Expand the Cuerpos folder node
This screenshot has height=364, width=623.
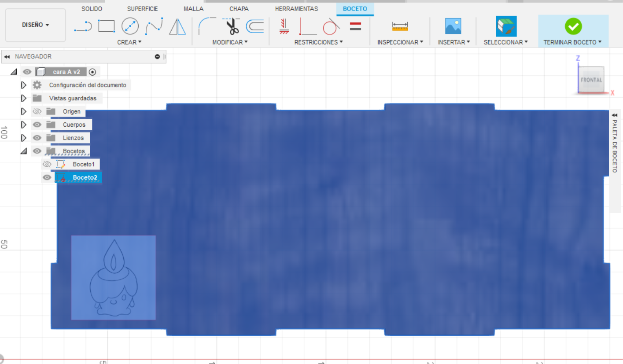pyautogui.click(x=24, y=125)
